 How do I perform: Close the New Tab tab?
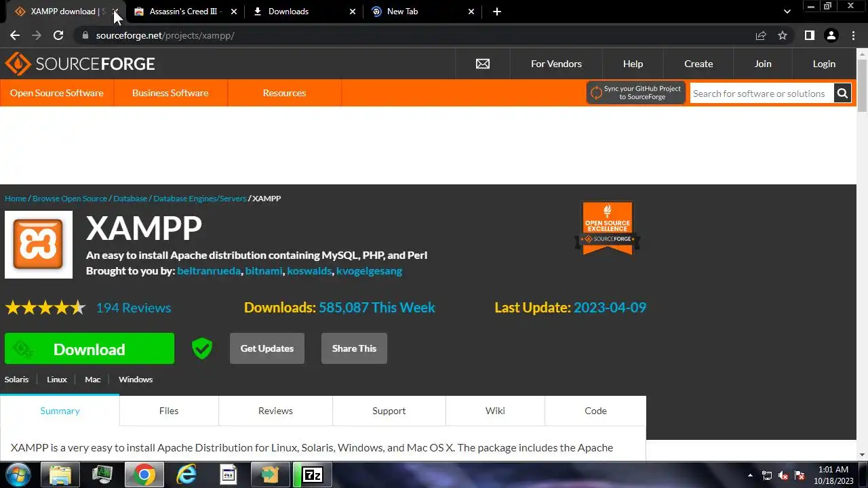[x=472, y=12]
